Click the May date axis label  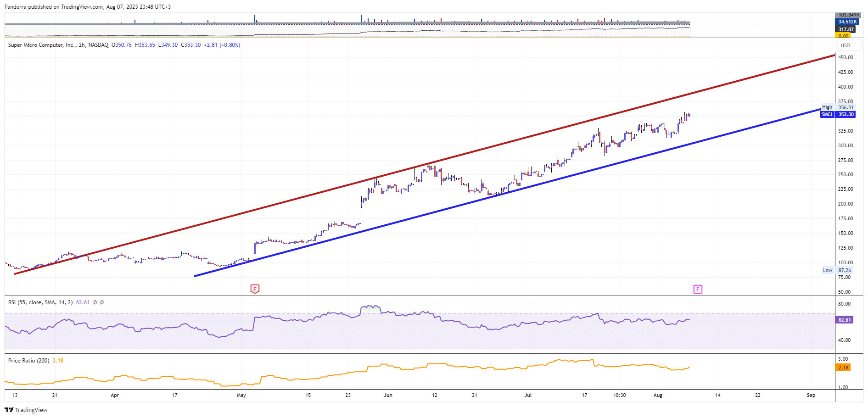point(241,395)
